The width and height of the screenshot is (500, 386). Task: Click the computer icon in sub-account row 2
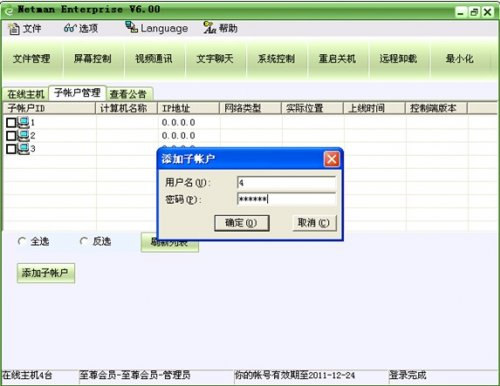pyautogui.click(x=23, y=136)
